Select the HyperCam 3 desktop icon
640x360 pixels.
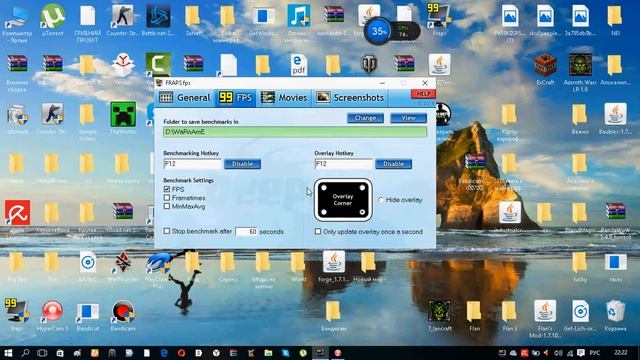click(52, 315)
